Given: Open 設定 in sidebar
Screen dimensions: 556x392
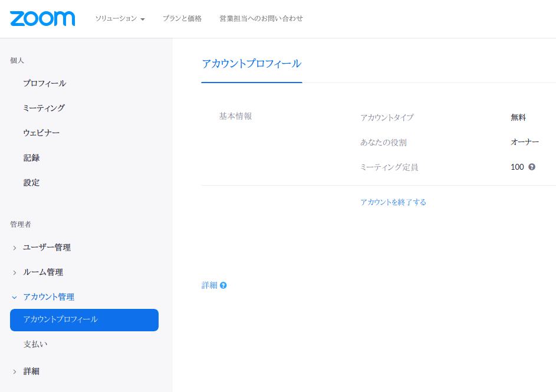Looking at the screenshot, I should tap(31, 183).
